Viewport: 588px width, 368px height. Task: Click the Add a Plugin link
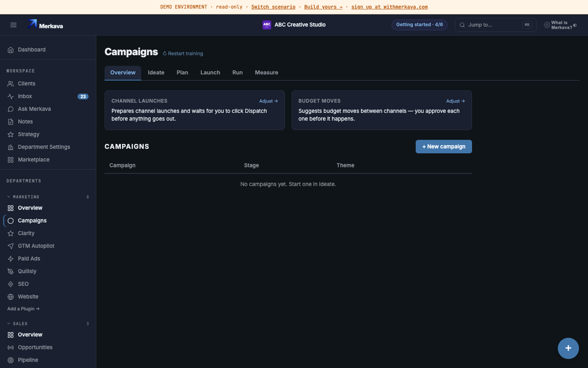click(x=23, y=309)
